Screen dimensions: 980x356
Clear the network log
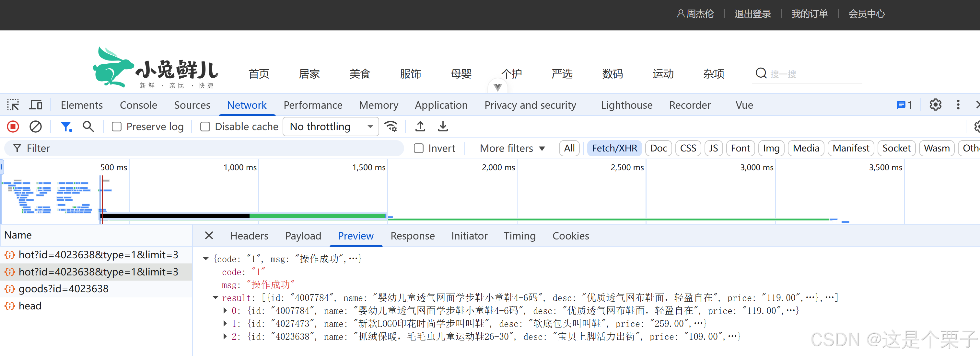coord(35,127)
